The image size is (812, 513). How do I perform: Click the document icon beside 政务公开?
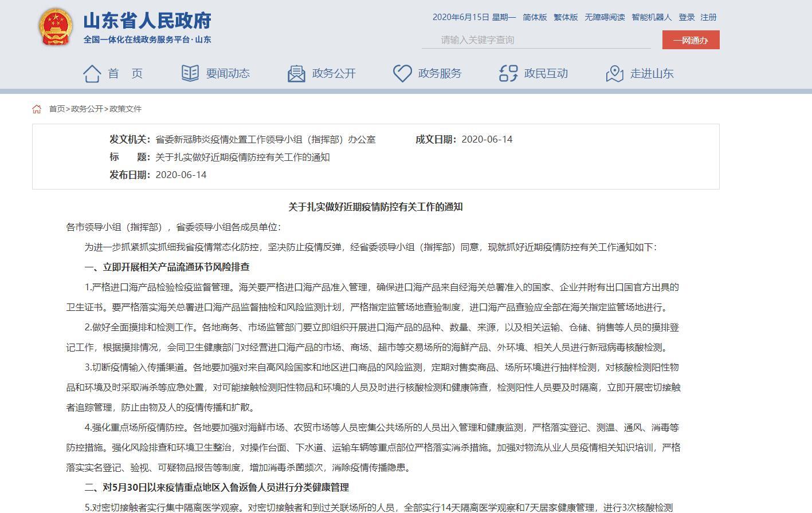click(296, 73)
